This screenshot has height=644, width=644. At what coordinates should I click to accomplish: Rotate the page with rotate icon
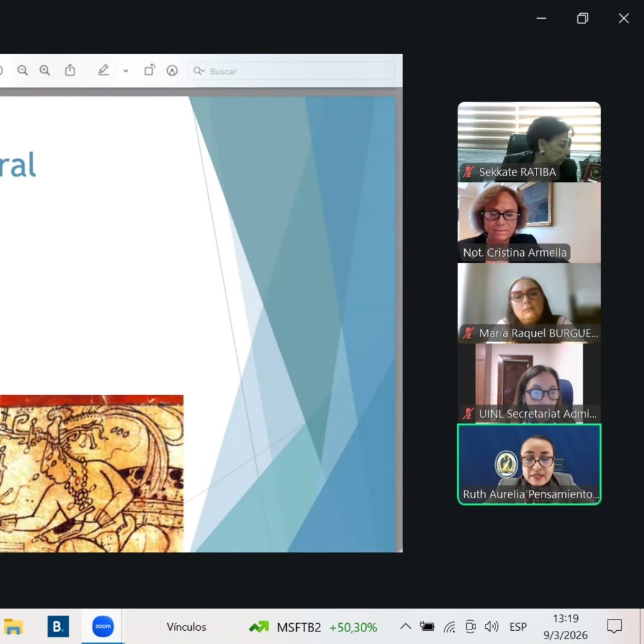coord(149,70)
